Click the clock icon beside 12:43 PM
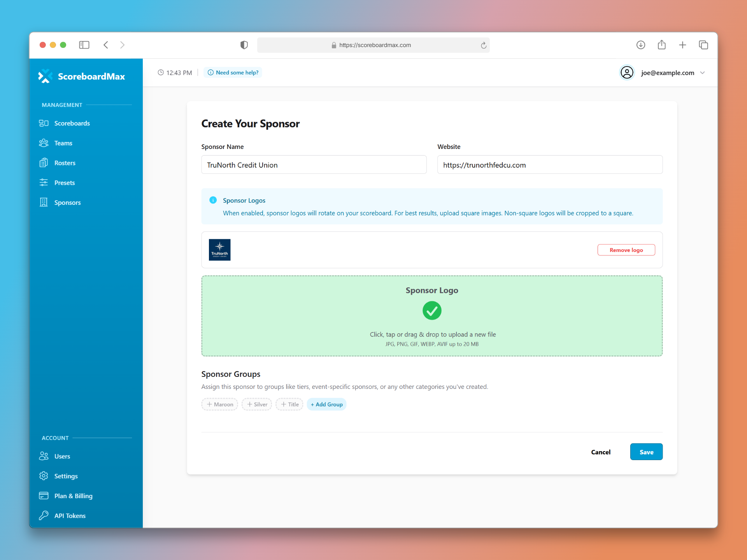The width and height of the screenshot is (747, 560). pyautogui.click(x=161, y=72)
